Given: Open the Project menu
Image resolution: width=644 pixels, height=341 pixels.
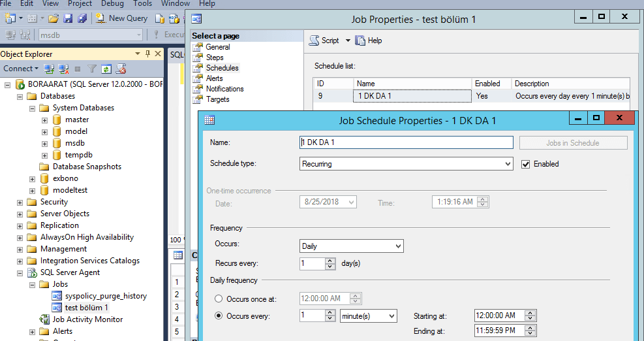Looking at the screenshot, I should pyautogui.click(x=80, y=4).
